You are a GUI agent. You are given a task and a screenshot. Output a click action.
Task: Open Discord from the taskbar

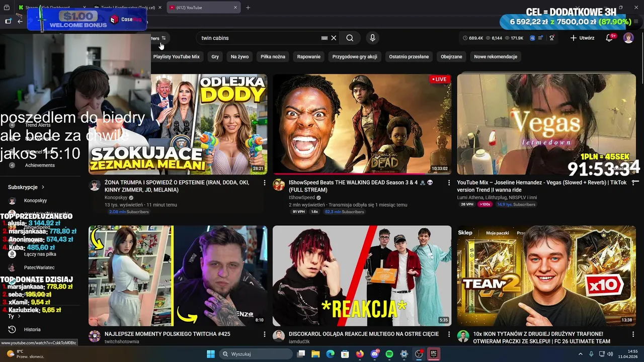(x=374, y=354)
